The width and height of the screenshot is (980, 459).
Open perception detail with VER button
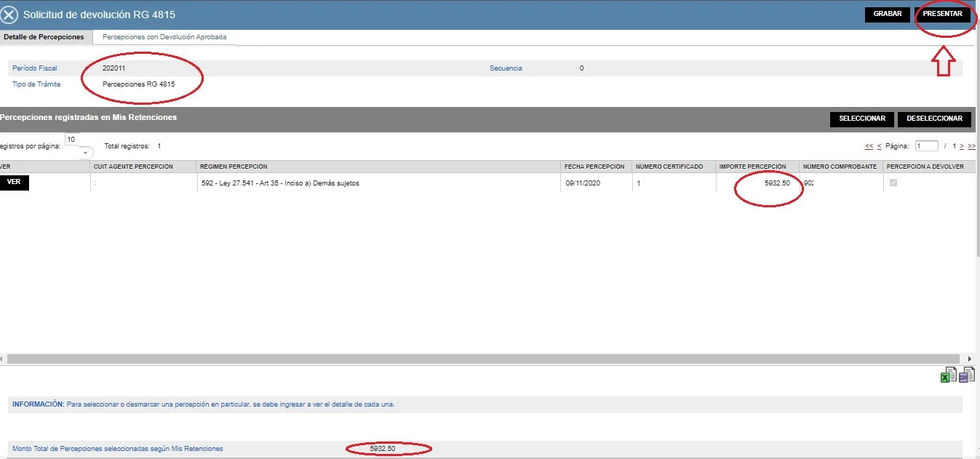pos(14,183)
